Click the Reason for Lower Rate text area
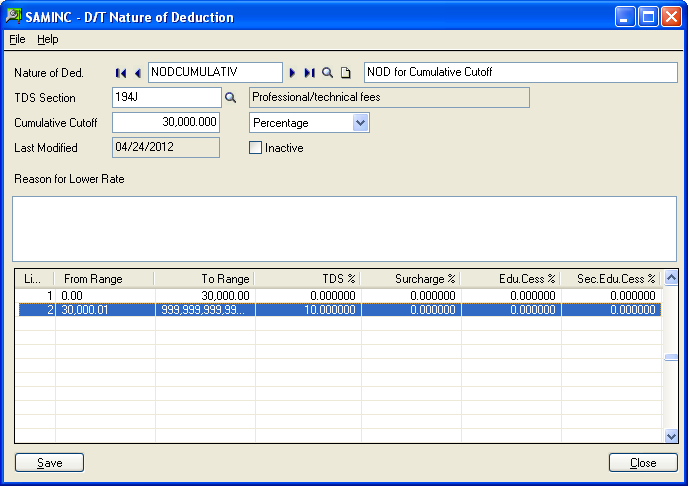Image resolution: width=688 pixels, height=486 pixels. (x=344, y=229)
